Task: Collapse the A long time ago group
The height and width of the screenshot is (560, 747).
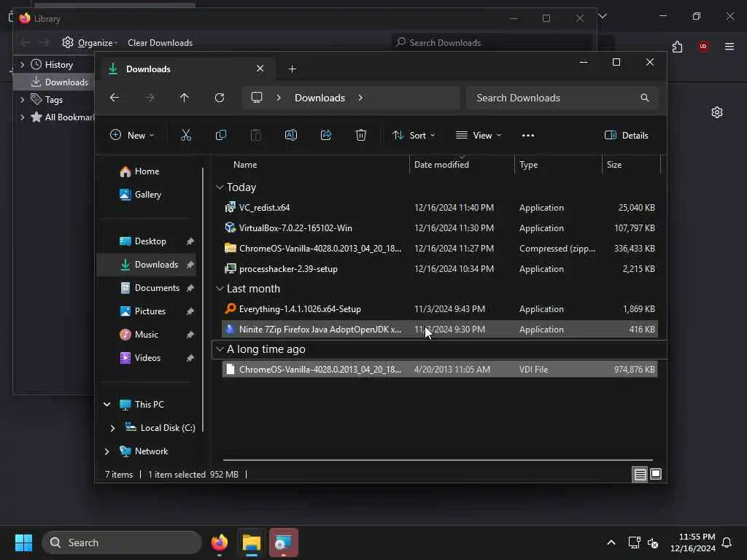Action: [x=220, y=349]
